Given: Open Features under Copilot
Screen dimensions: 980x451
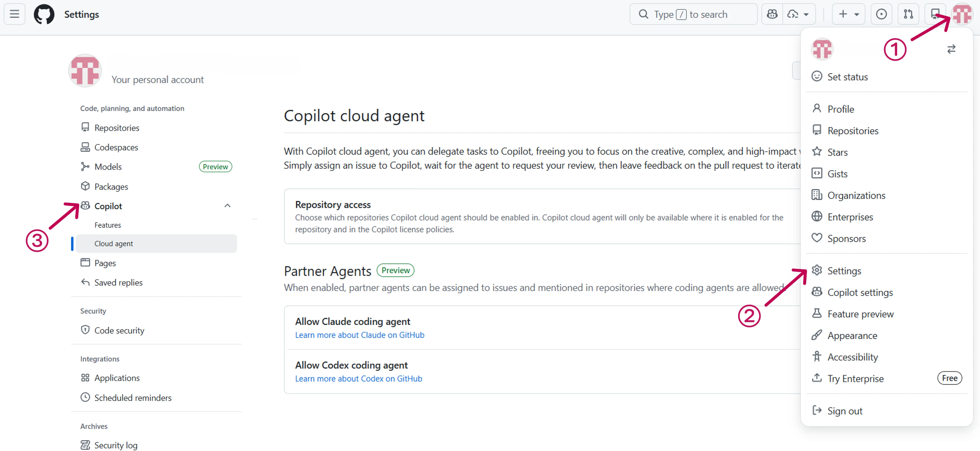Looking at the screenshot, I should [x=156, y=225].
